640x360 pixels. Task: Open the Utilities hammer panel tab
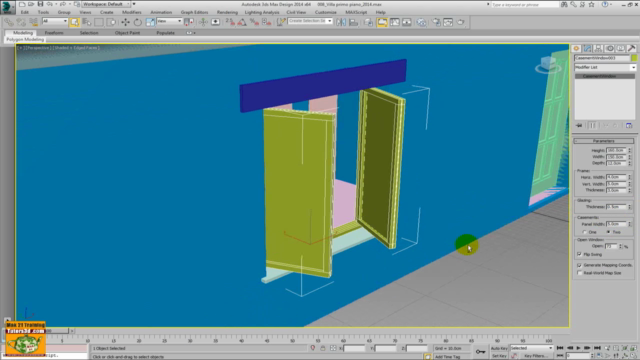(x=631, y=49)
